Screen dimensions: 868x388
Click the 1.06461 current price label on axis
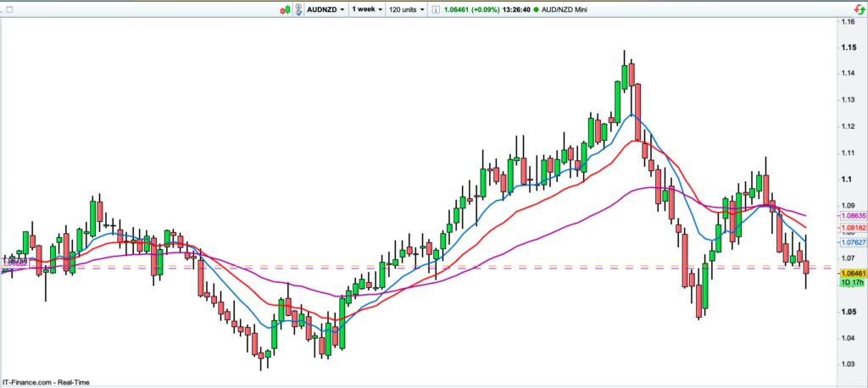(x=852, y=274)
